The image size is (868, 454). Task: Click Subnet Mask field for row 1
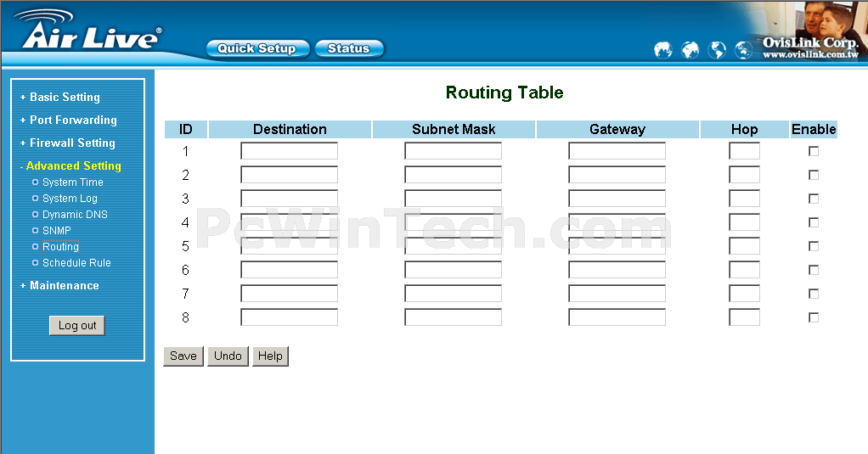pos(453,151)
